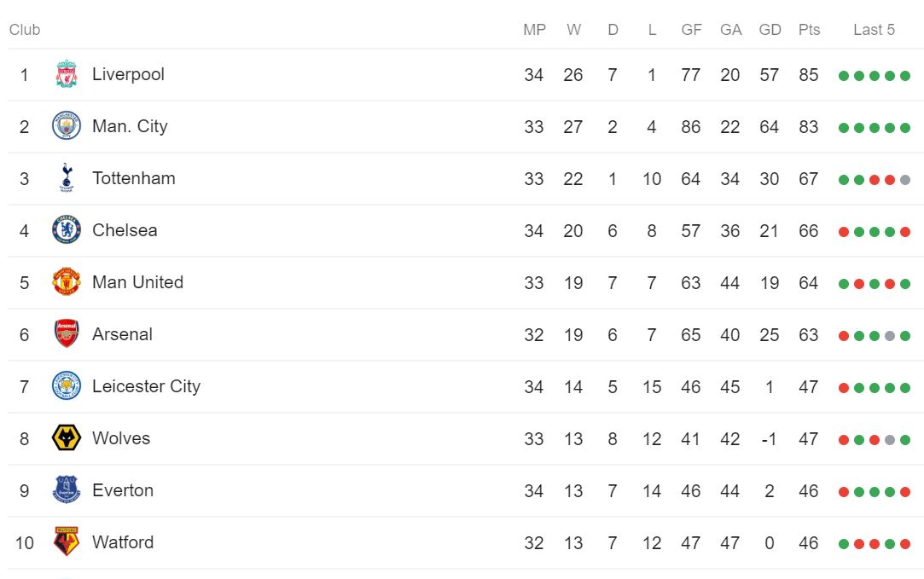Click the GD column header
924x579 pixels.
point(770,30)
